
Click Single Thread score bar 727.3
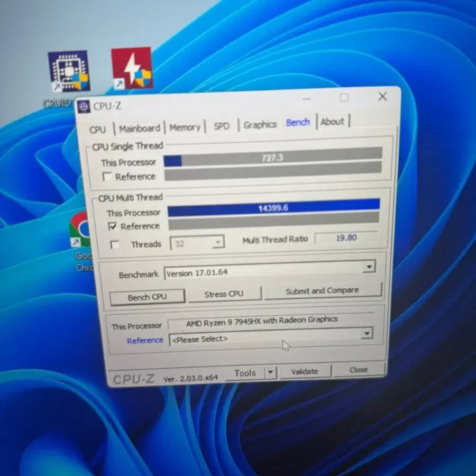coord(272,157)
